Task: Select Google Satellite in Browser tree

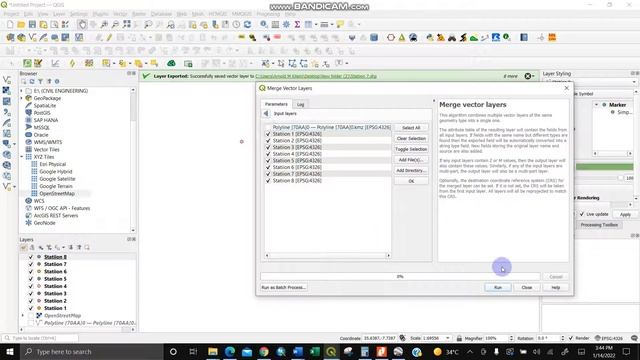Action: click(x=57, y=179)
